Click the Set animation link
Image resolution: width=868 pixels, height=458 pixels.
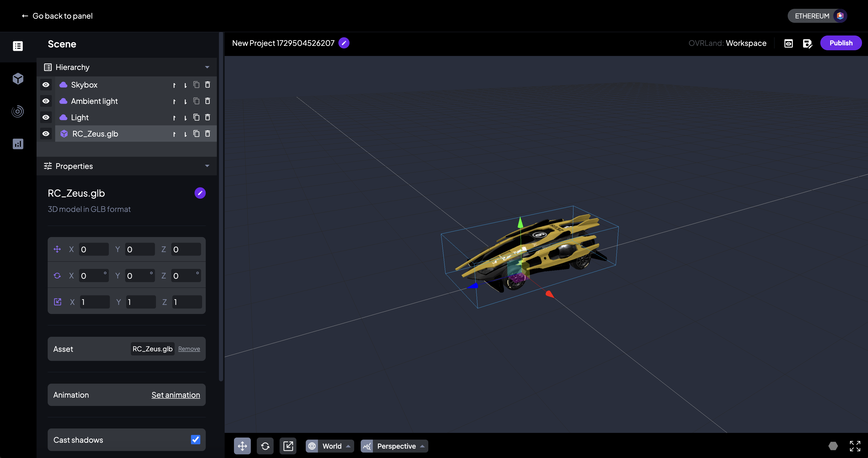[x=176, y=395]
